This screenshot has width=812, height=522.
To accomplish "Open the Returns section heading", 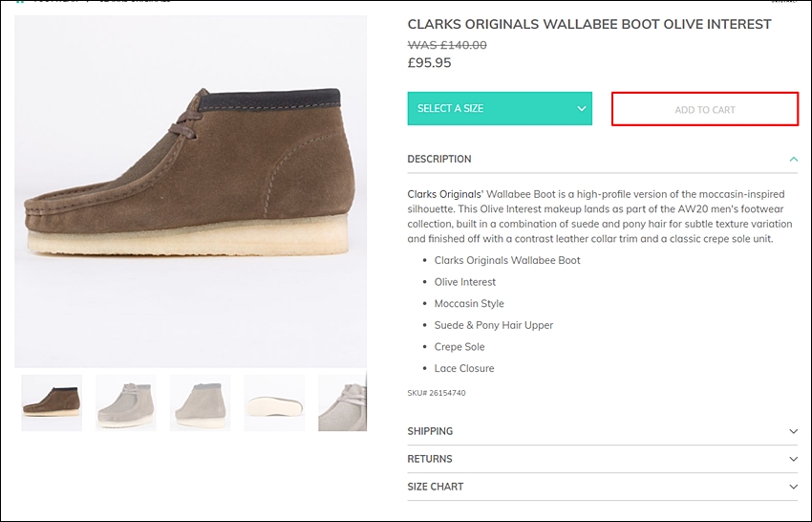I will pos(430,459).
